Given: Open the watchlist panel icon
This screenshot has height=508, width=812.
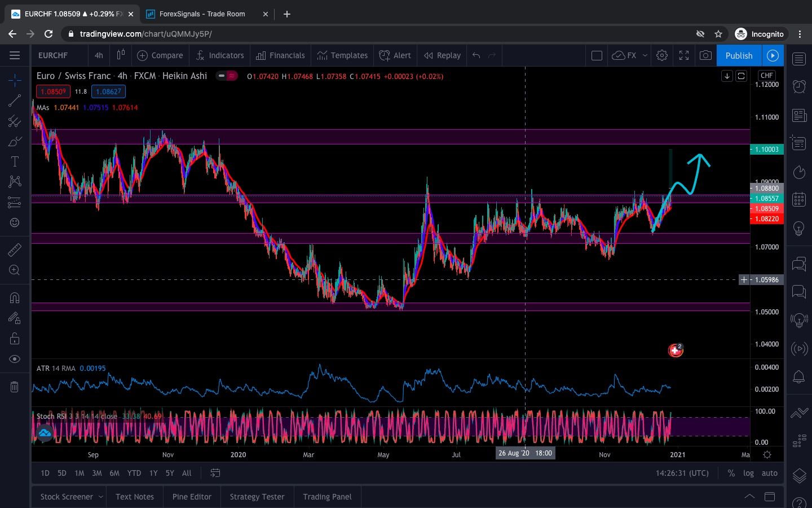Looking at the screenshot, I should pyautogui.click(x=799, y=59).
